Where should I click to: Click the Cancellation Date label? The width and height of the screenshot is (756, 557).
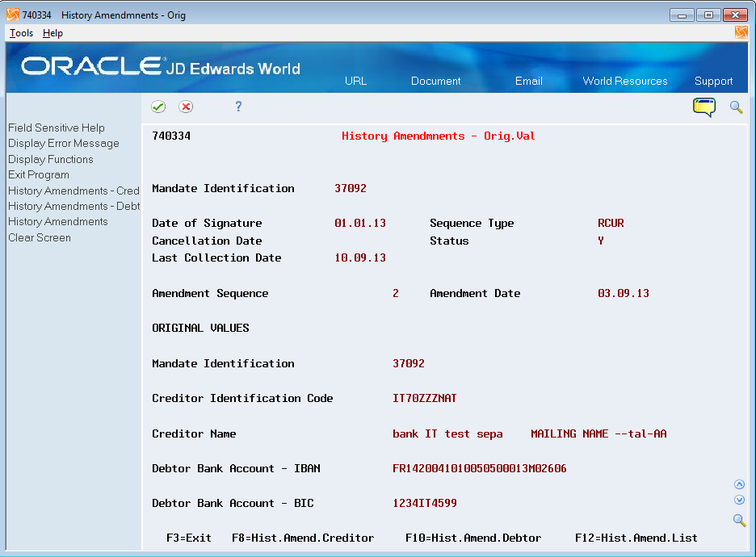pos(207,241)
